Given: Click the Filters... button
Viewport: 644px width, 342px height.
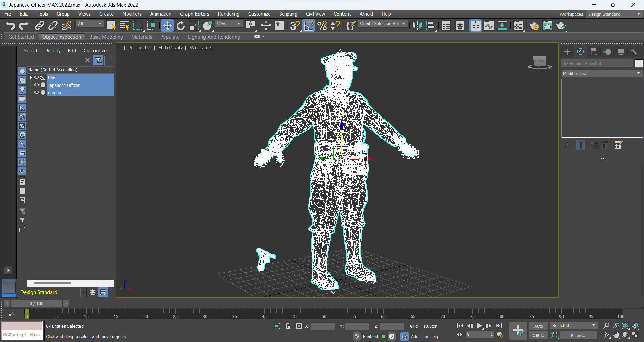Looking at the screenshot, I should (579, 335).
